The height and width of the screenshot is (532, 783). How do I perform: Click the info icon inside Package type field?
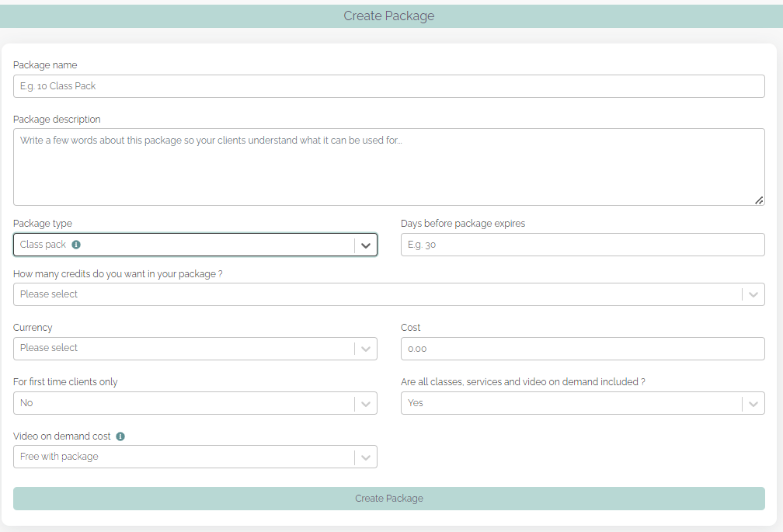[x=76, y=245]
